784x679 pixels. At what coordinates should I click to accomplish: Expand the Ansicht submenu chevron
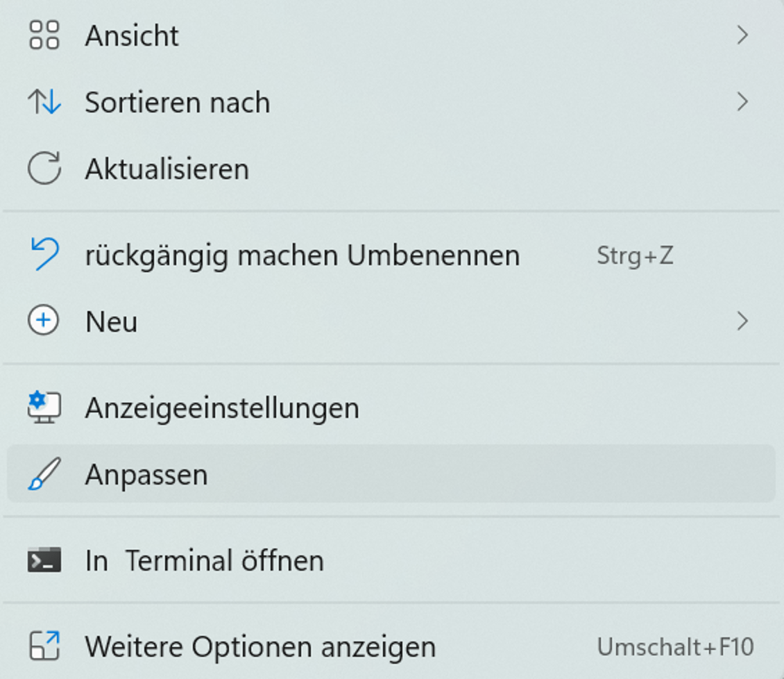click(743, 35)
